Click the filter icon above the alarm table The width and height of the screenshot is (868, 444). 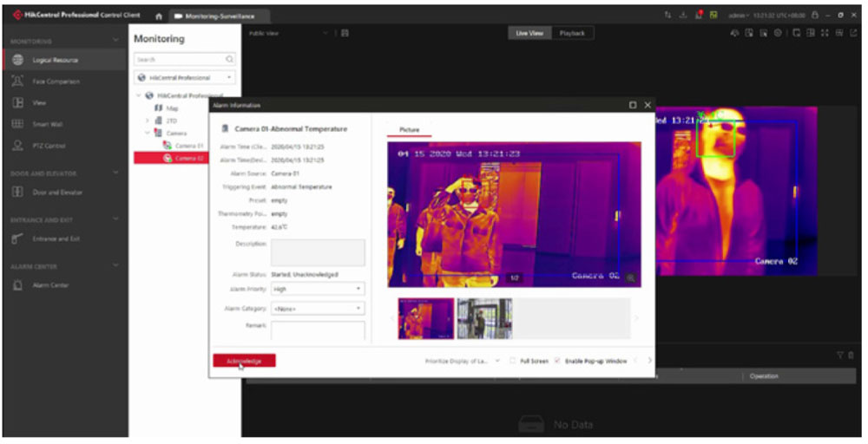pos(839,356)
